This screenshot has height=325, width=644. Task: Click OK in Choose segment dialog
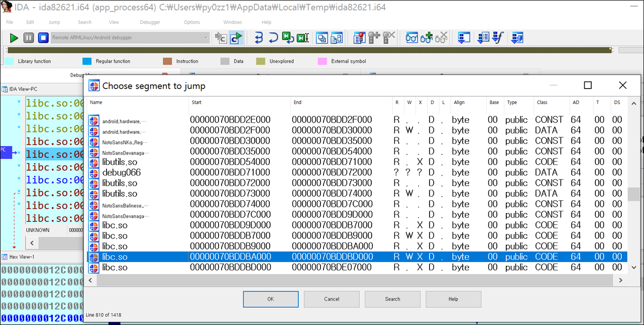click(271, 299)
